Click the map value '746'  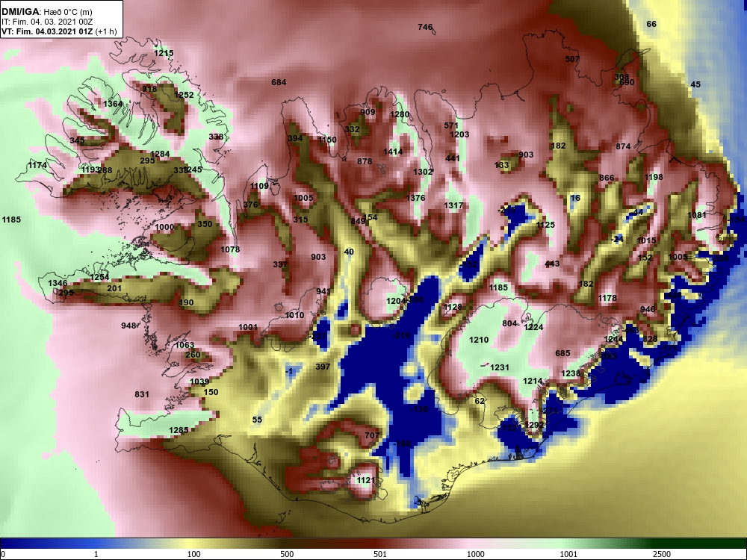[425, 27]
